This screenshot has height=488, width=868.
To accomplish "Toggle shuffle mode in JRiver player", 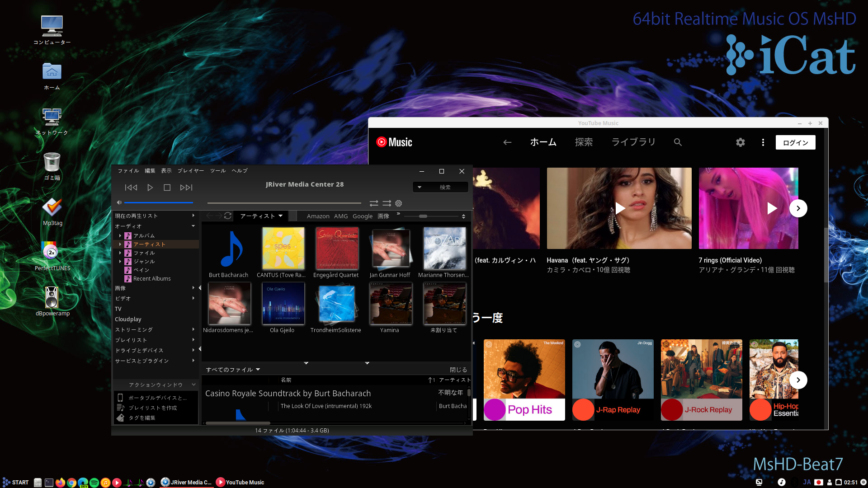I will [x=387, y=203].
